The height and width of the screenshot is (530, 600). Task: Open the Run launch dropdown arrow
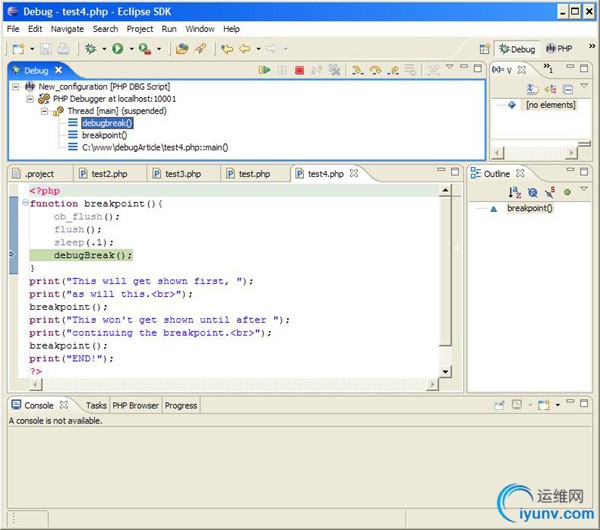131,49
